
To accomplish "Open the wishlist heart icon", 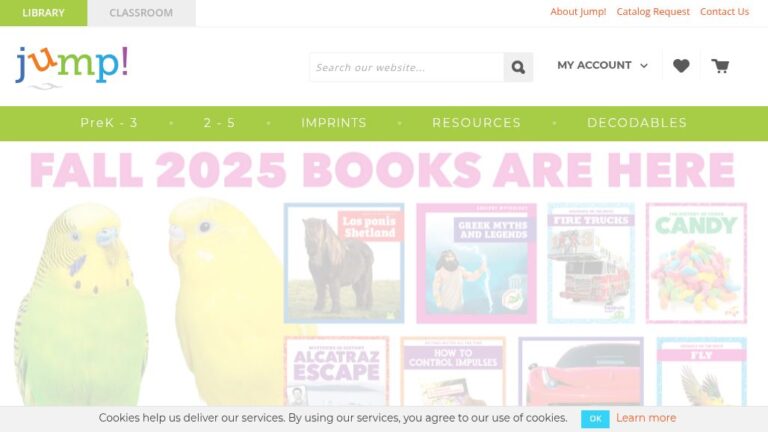I will pos(681,66).
